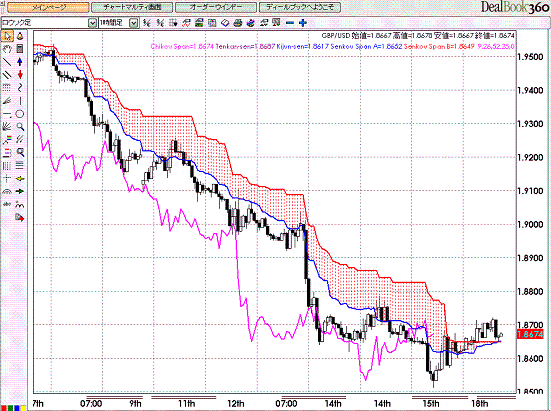Screen dimensions: 551x411
Task: Click the Chikou Span legend label
Action: (182, 46)
